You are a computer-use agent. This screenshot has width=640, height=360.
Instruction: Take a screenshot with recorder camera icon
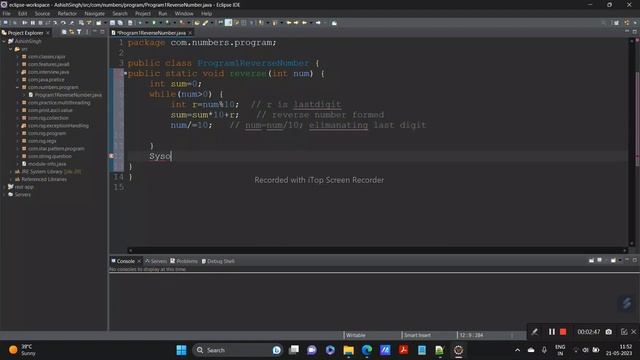point(609,332)
